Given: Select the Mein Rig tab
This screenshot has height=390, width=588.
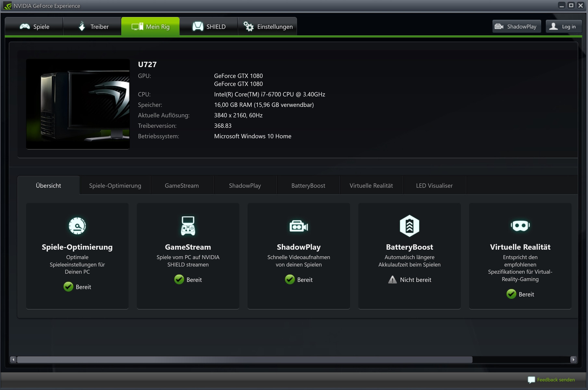Looking at the screenshot, I should pos(150,27).
